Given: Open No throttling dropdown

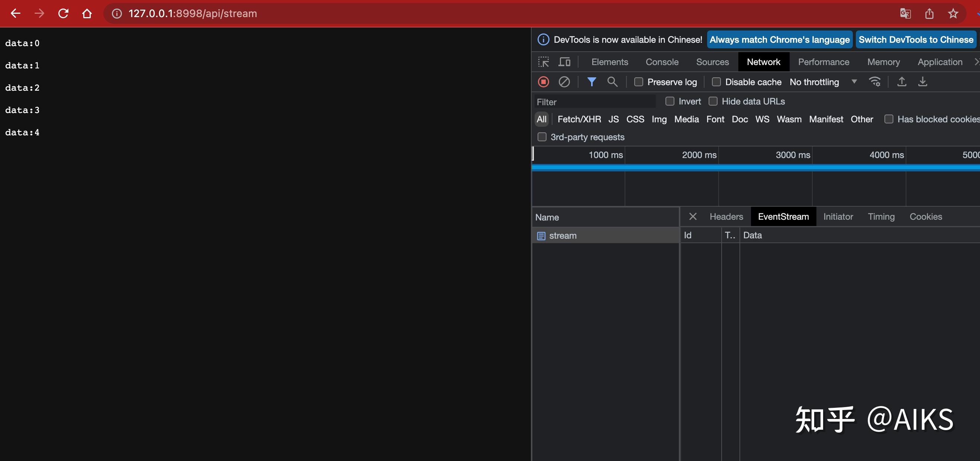Looking at the screenshot, I should tap(823, 82).
